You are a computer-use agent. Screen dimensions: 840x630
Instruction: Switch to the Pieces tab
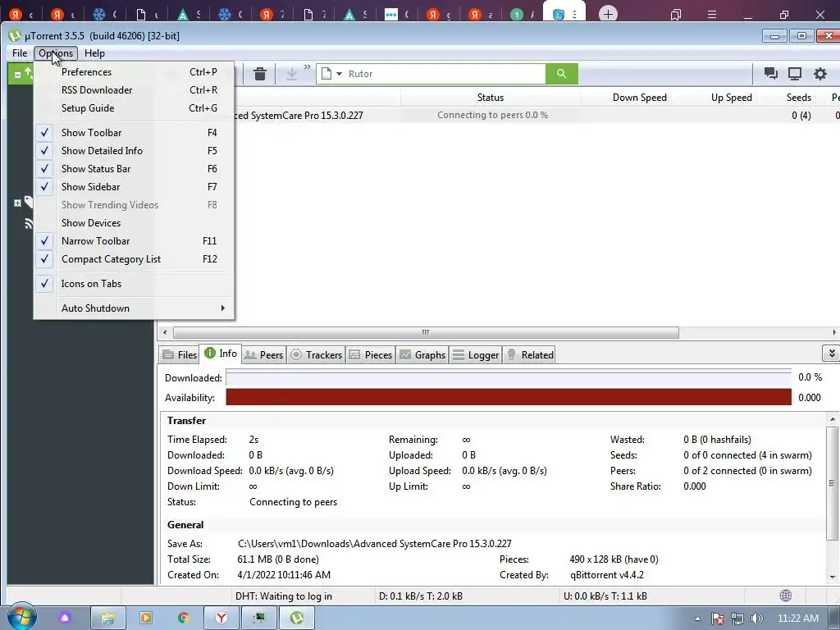point(370,354)
